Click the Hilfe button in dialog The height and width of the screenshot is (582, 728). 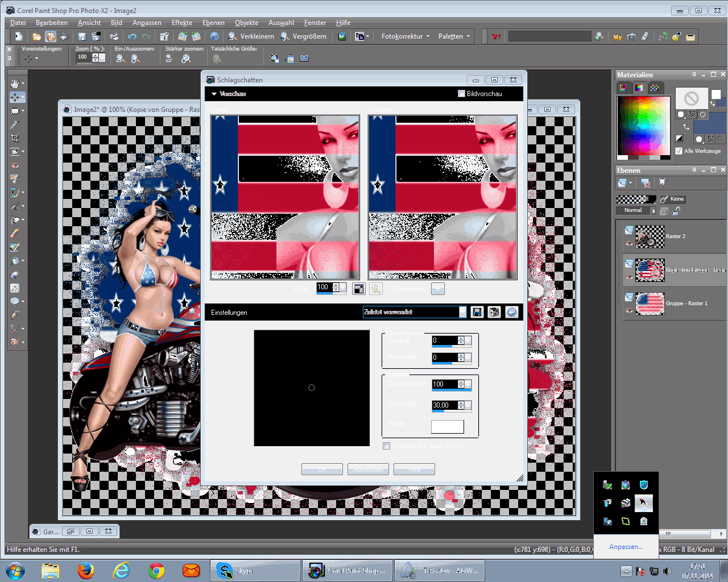pos(414,469)
